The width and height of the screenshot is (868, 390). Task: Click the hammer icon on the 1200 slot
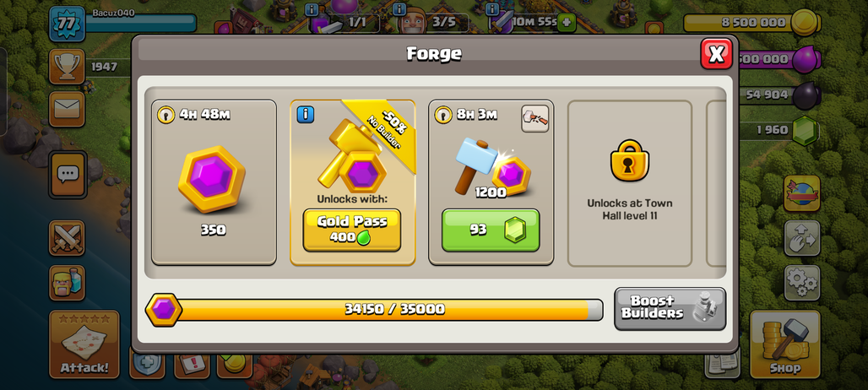(x=534, y=118)
